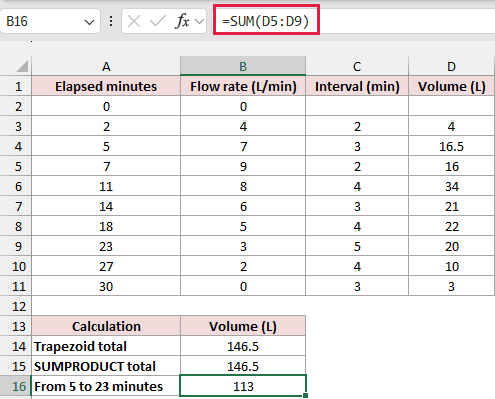Select the volume cell showing 16.5
This screenshot has height=399, width=495.
tap(452, 146)
